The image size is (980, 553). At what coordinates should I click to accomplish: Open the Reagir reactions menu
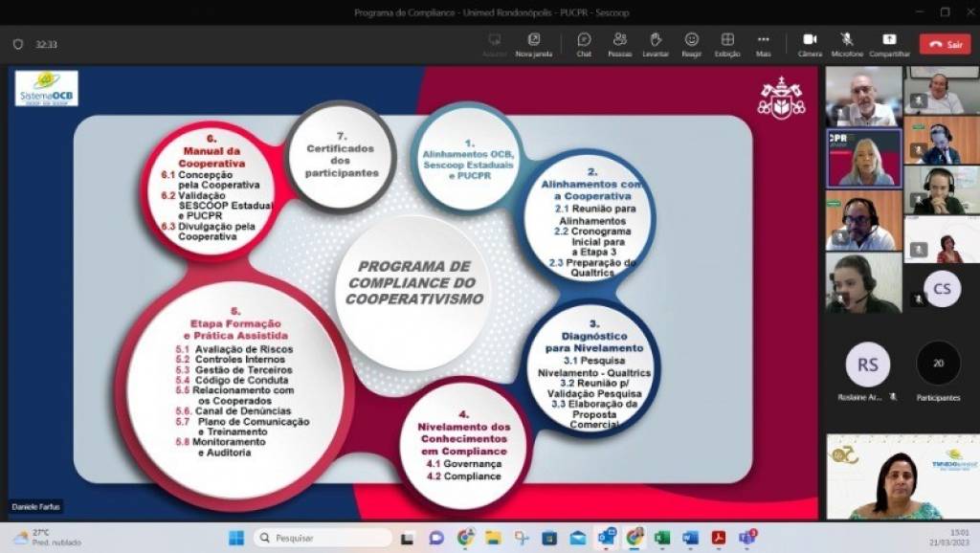click(x=691, y=44)
